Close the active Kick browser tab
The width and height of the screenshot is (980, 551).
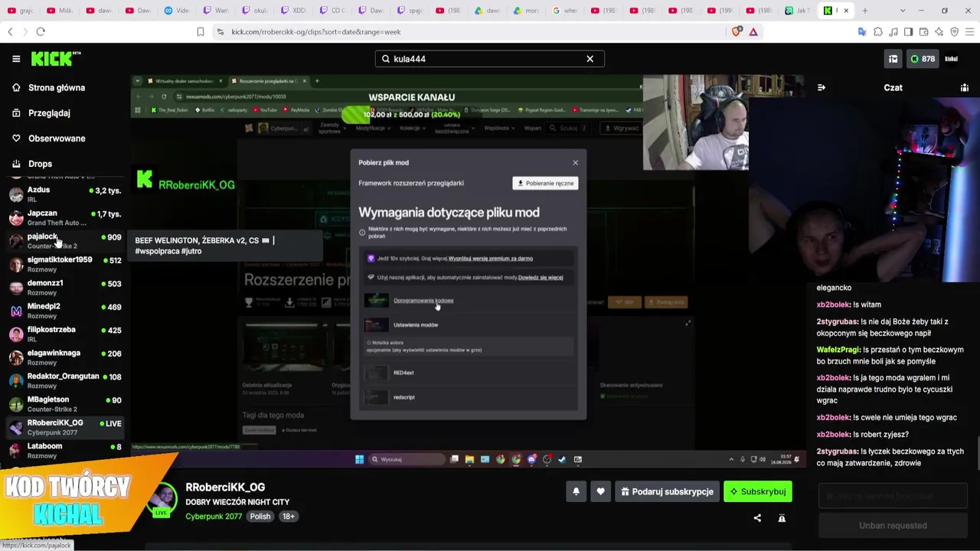846,11
